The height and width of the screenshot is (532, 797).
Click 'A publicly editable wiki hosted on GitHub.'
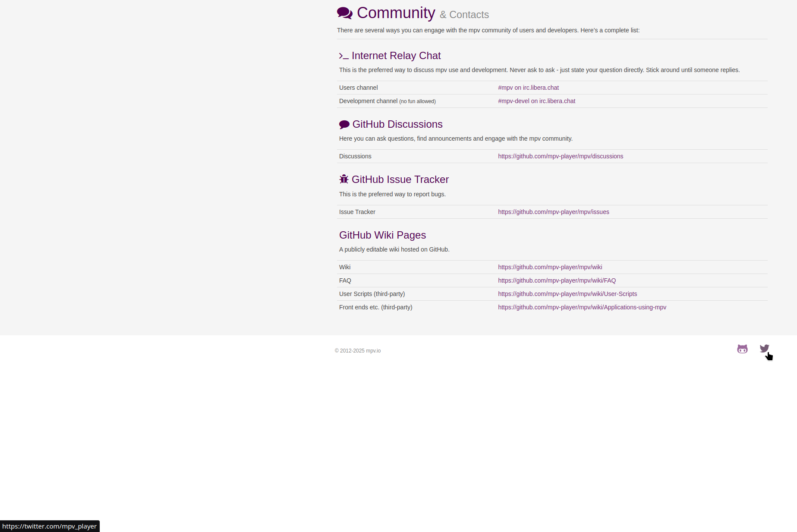pos(394,249)
